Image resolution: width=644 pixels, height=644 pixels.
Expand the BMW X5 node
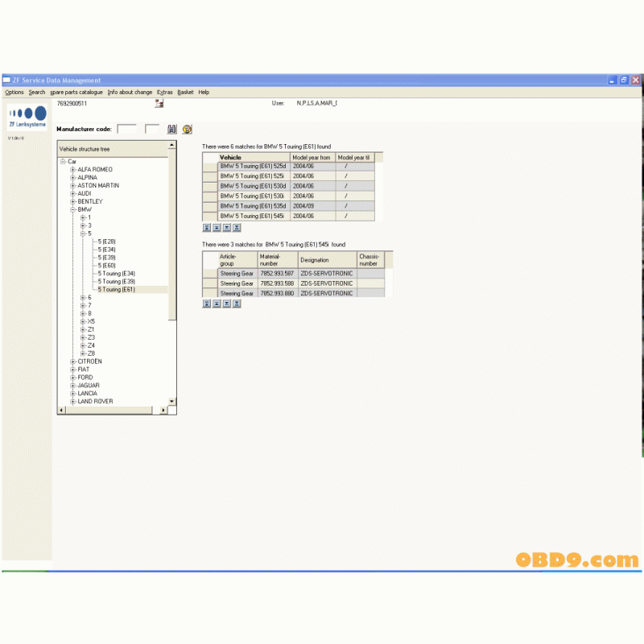(83, 321)
